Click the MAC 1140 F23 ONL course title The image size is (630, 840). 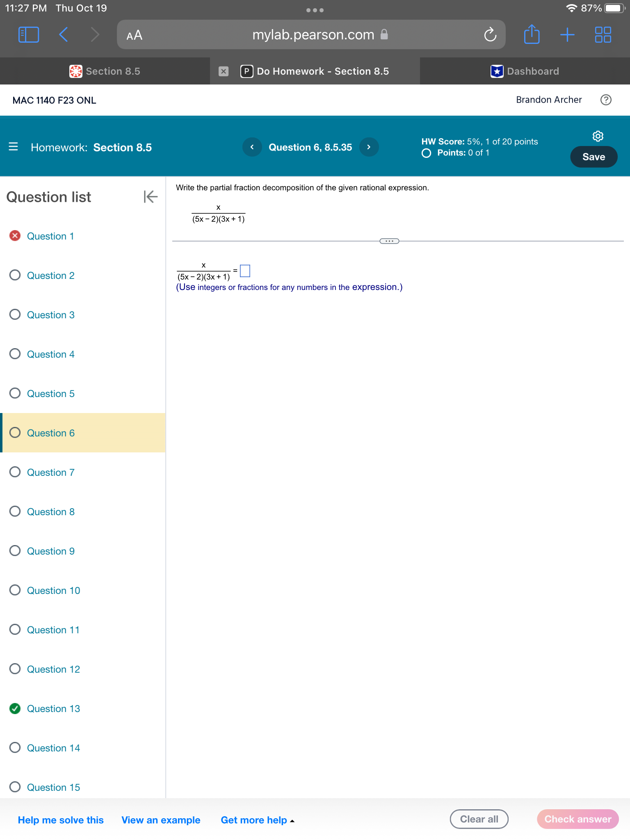click(x=54, y=100)
